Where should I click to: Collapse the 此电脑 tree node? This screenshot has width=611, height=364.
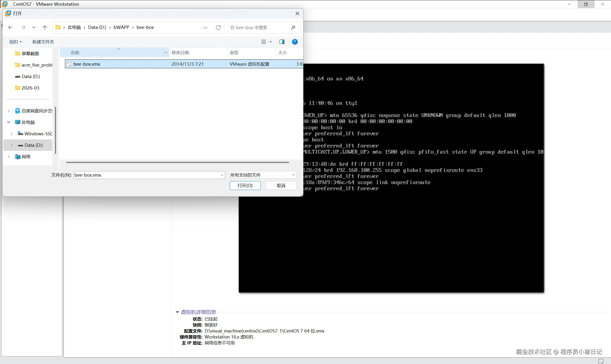(9, 122)
